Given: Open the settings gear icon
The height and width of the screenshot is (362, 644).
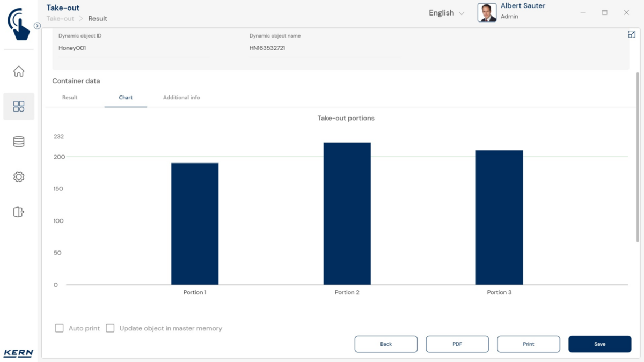Looking at the screenshot, I should [x=19, y=177].
